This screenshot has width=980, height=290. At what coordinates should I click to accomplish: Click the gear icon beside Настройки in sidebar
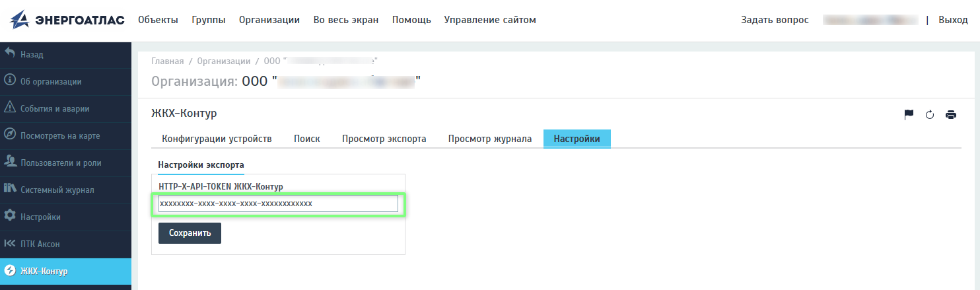click(10, 216)
